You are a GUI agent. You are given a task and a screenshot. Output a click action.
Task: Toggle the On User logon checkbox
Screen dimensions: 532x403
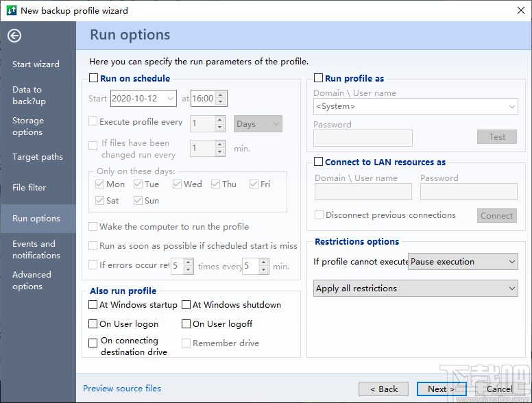(x=93, y=324)
